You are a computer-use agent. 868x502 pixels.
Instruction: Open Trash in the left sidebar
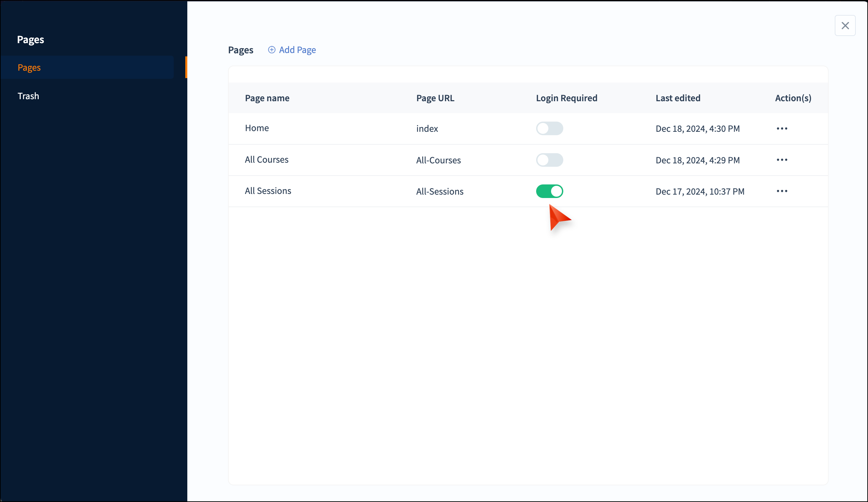(28, 96)
